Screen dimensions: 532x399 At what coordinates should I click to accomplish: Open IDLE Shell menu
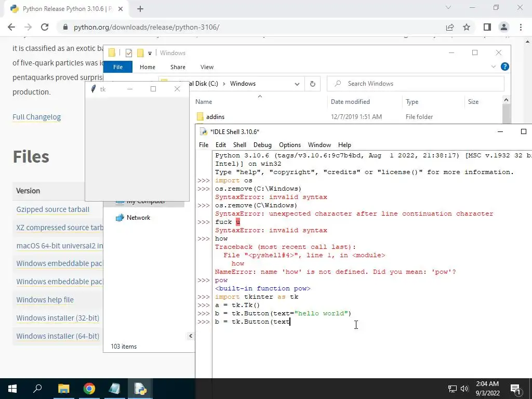(x=240, y=145)
